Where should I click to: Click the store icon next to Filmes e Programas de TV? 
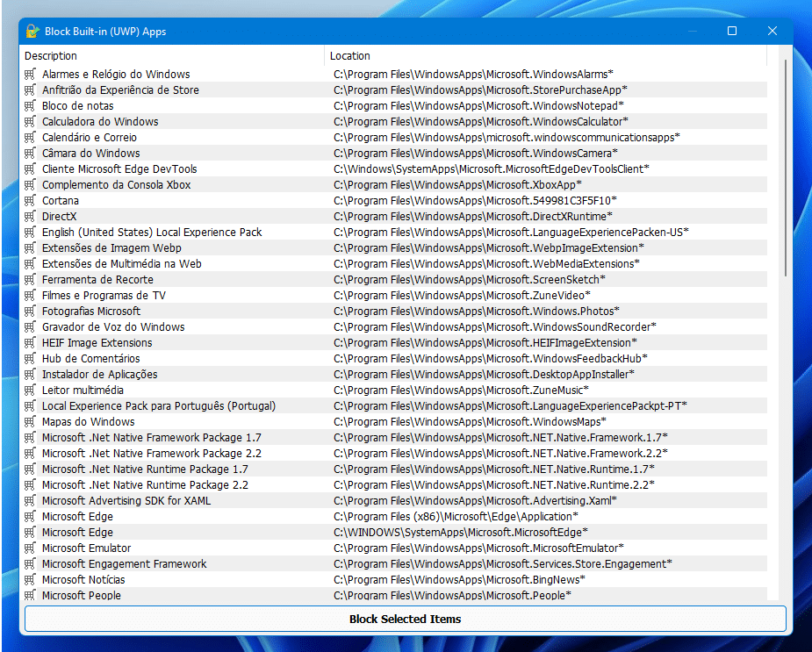point(30,295)
